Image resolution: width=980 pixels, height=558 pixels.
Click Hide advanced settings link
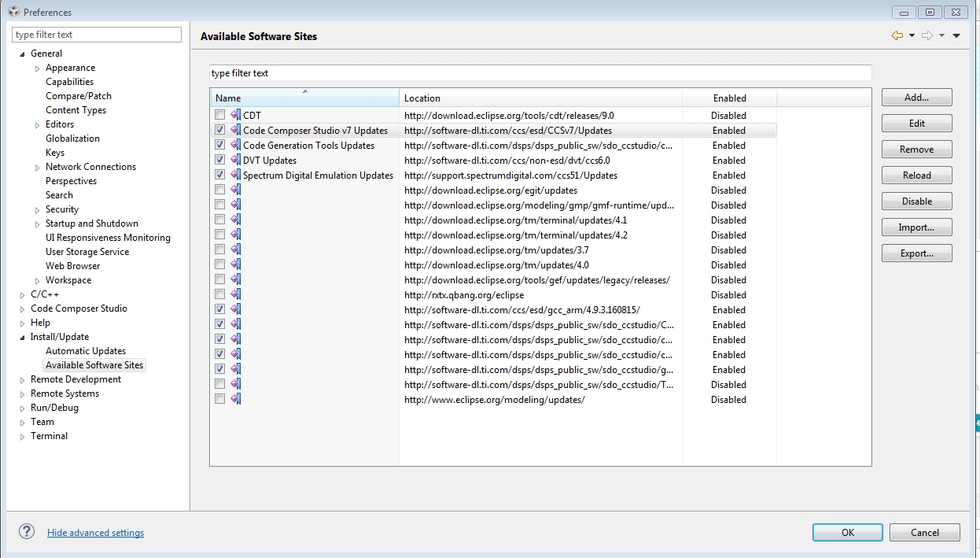point(95,533)
